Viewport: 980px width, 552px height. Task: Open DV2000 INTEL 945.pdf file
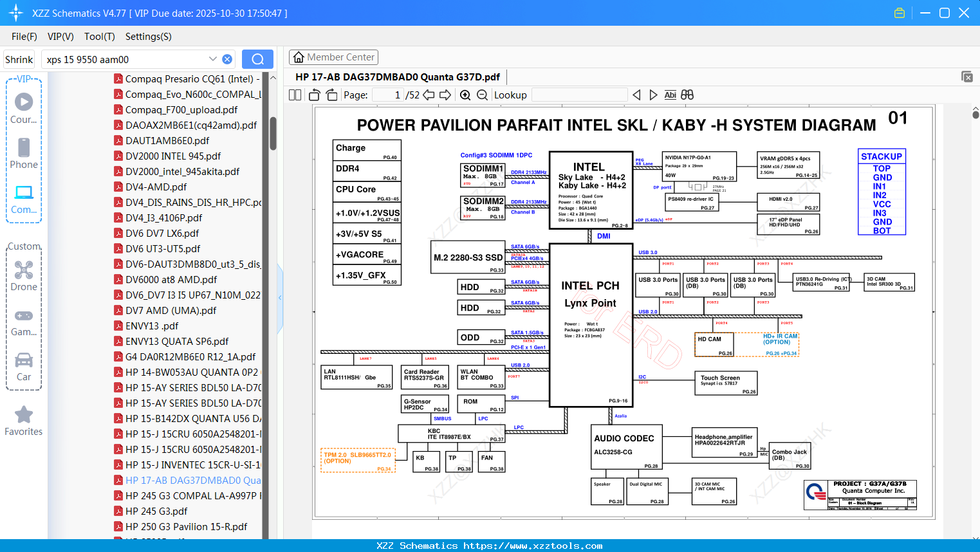pos(168,156)
